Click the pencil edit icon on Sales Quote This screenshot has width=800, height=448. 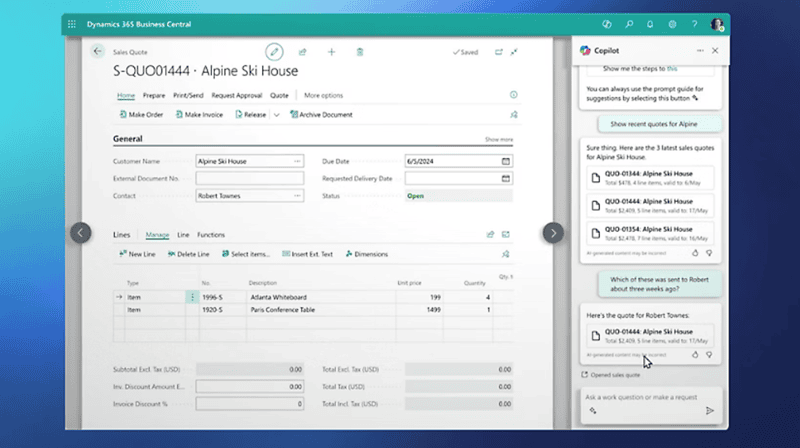[x=274, y=52]
